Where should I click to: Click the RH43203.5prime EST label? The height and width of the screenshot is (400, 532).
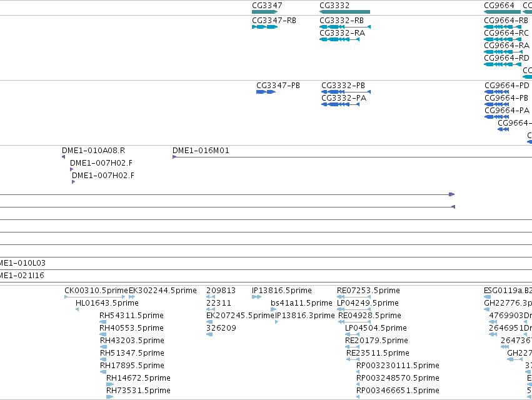click(x=132, y=341)
